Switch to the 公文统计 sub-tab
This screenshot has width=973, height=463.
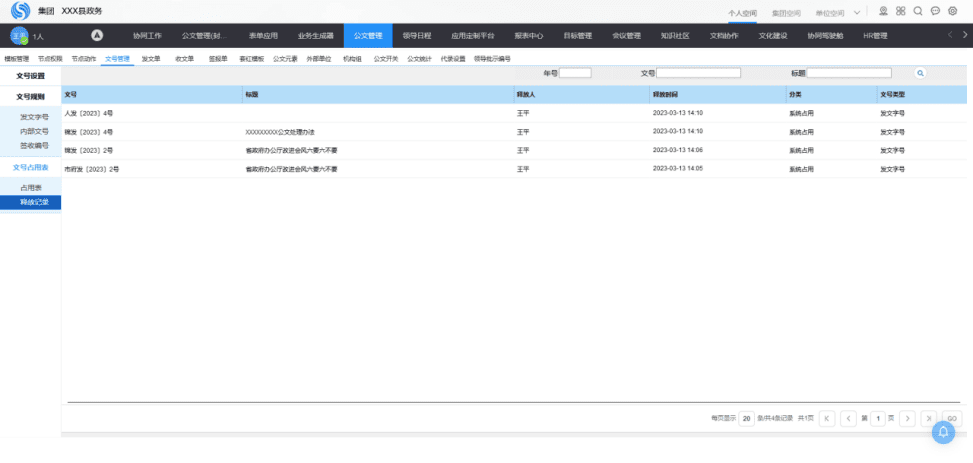(x=419, y=59)
